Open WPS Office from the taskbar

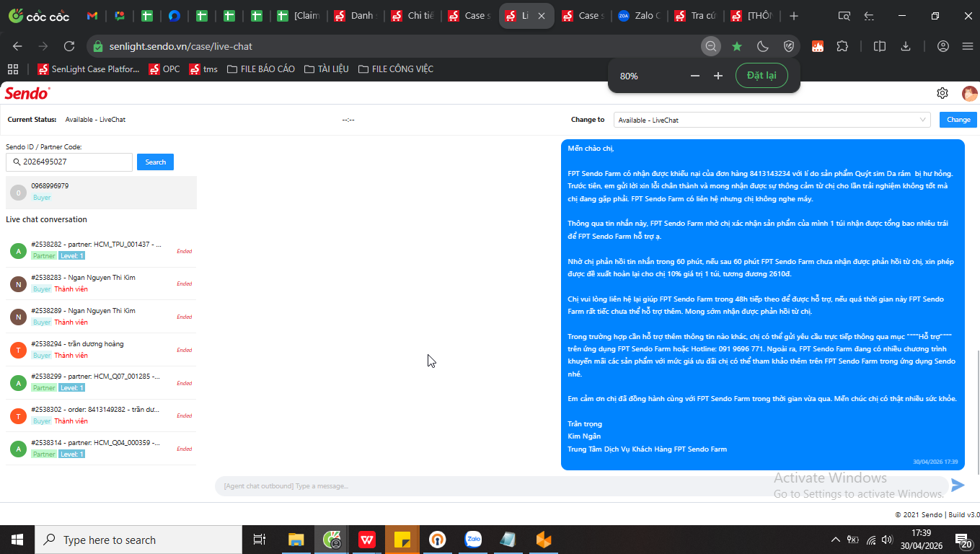[367, 540]
